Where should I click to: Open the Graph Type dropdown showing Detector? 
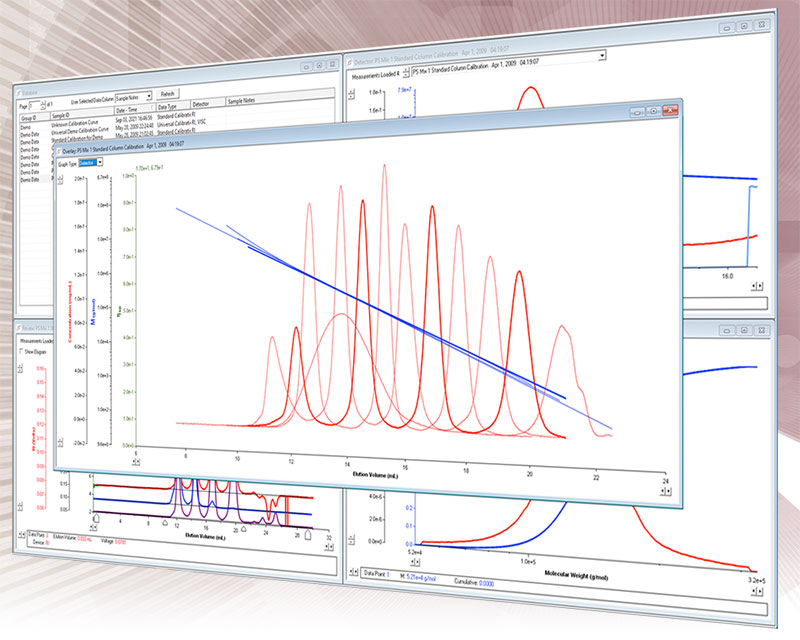point(102,164)
